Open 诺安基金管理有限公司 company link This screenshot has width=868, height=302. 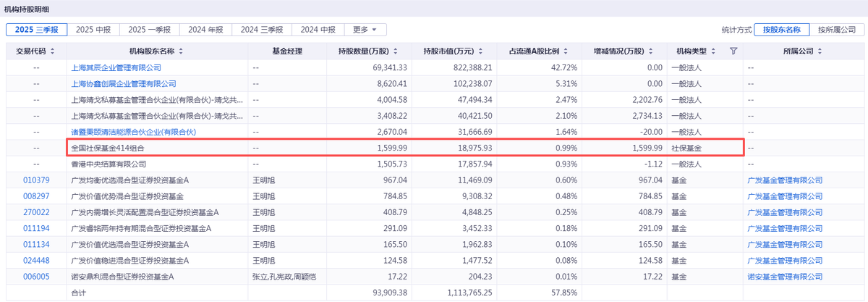[785, 277]
